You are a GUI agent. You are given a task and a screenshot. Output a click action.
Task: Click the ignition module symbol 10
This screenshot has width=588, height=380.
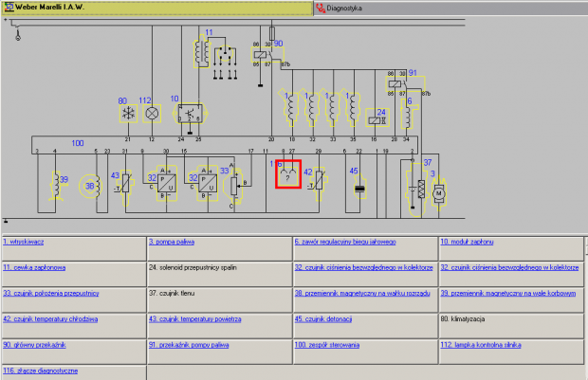point(190,114)
